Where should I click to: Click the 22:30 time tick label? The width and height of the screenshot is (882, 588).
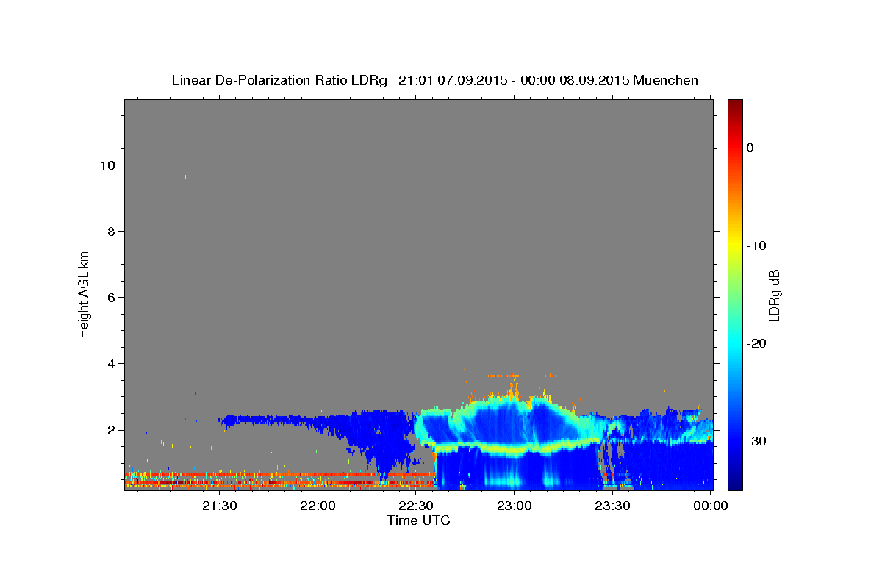pyautogui.click(x=416, y=506)
